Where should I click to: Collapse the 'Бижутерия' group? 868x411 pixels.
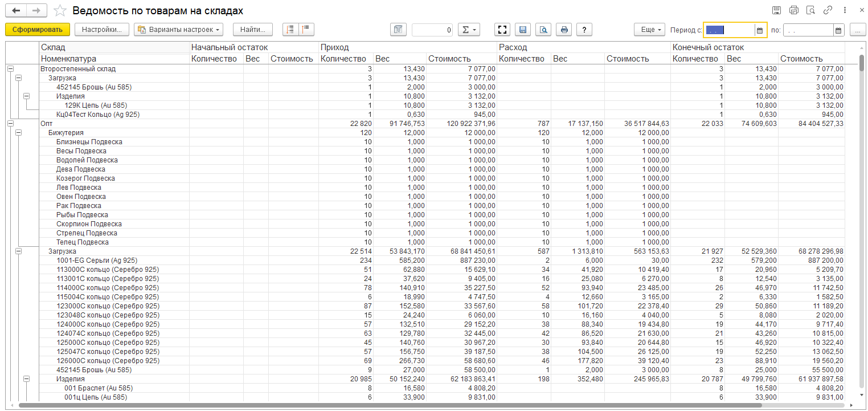[19, 133]
